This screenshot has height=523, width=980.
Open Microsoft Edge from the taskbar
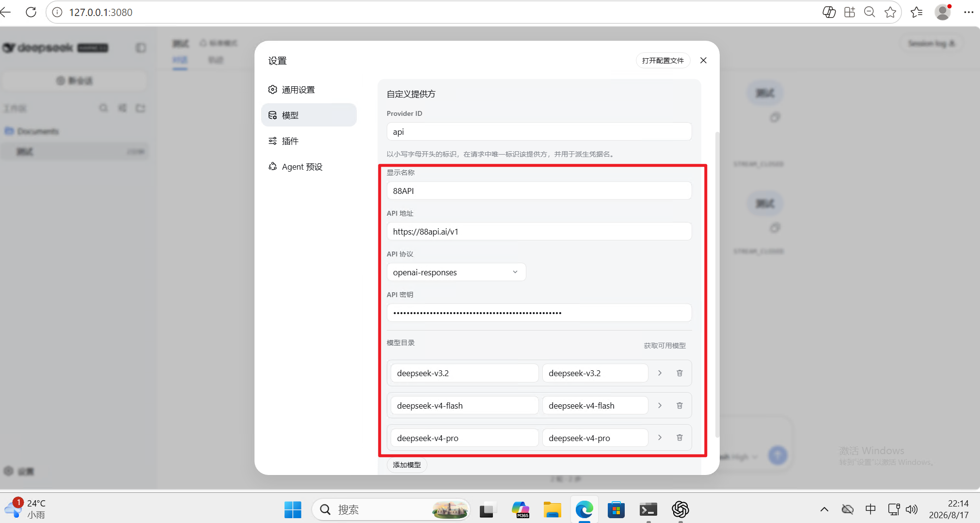tap(584, 509)
